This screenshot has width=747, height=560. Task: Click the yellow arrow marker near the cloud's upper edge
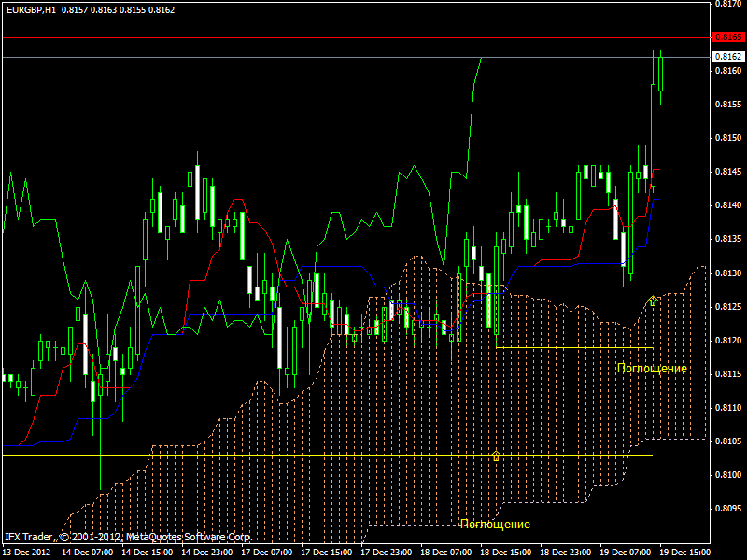pyautogui.click(x=653, y=301)
